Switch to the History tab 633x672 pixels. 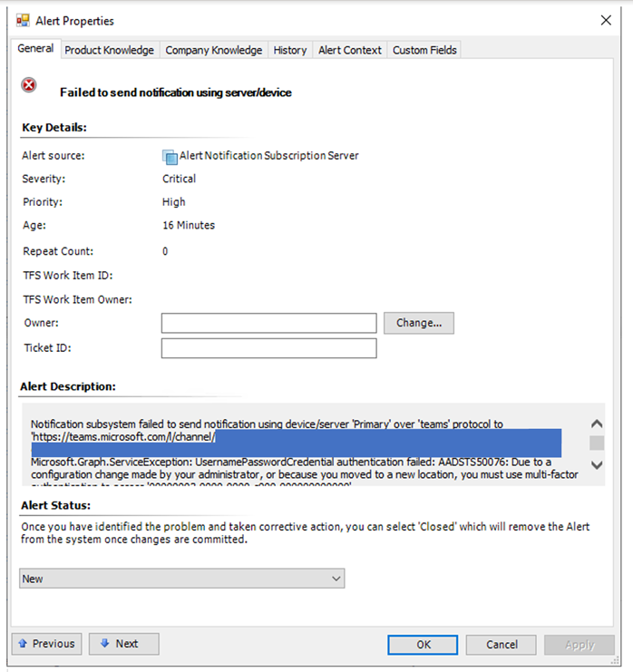[x=290, y=50]
